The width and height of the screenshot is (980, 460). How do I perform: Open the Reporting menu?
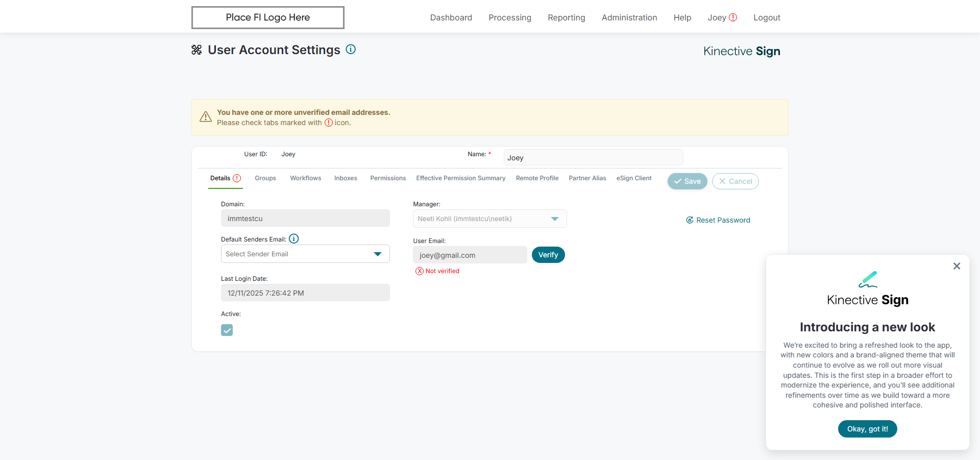(567, 17)
